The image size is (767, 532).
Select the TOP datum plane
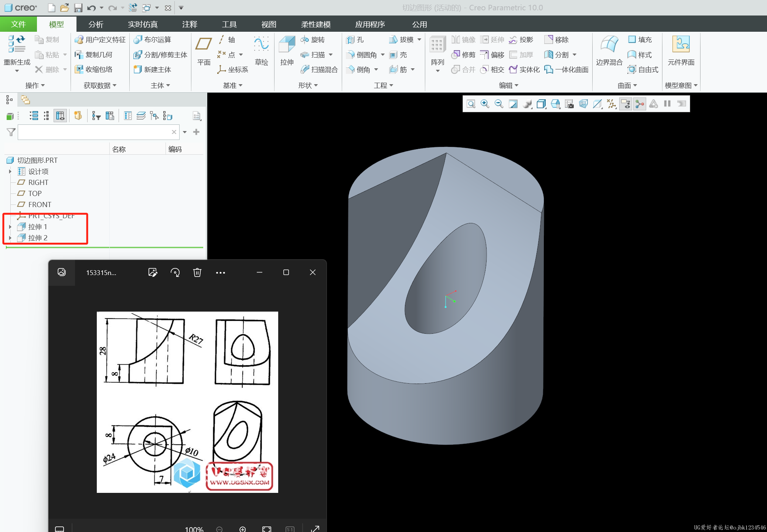pos(30,193)
